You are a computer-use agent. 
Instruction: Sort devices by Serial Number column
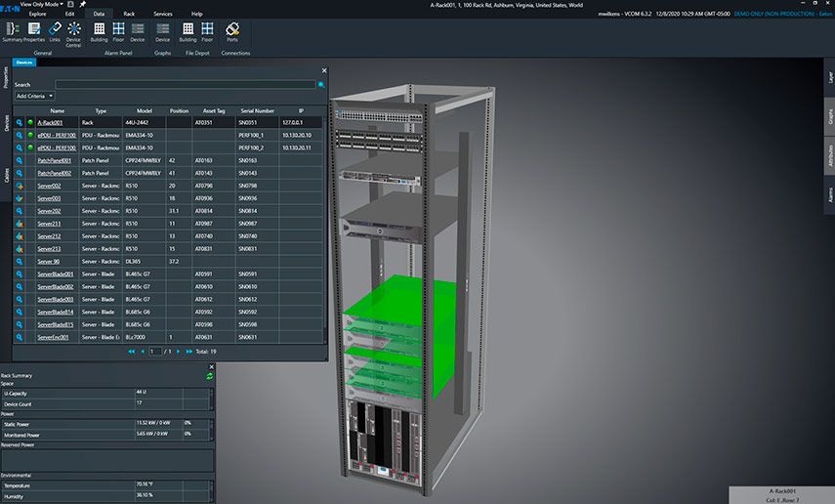coord(257,110)
